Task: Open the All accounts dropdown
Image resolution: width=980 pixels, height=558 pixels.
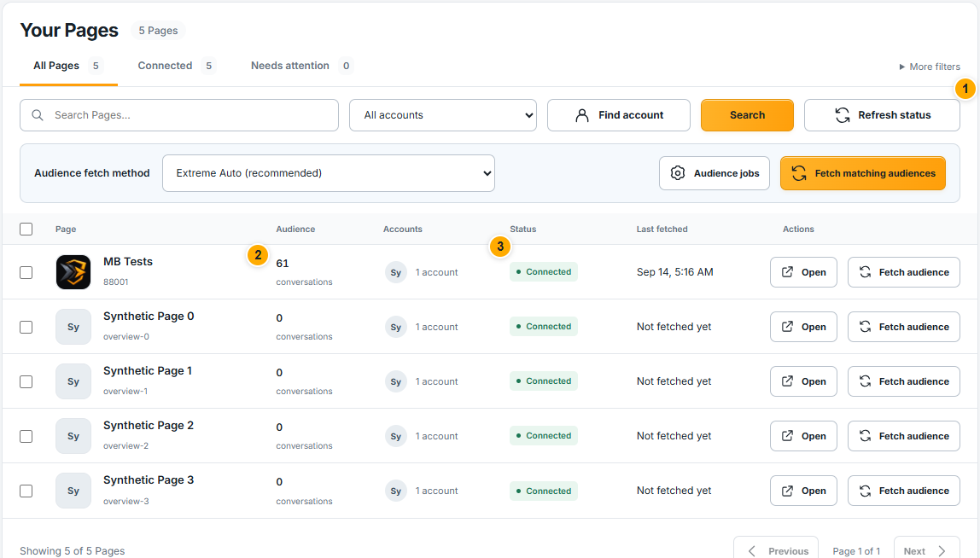Action: (x=442, y=115)
